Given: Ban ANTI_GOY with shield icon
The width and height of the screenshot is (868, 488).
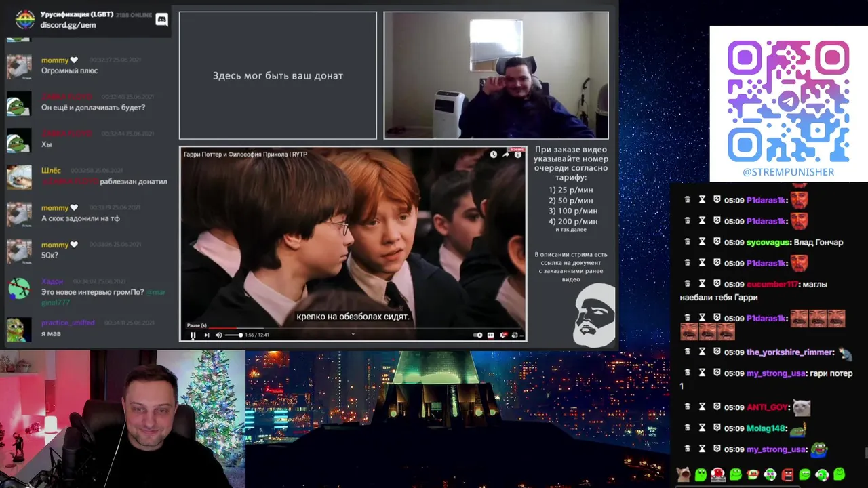Looking at the screenshot, I should [x=717, y=407].
